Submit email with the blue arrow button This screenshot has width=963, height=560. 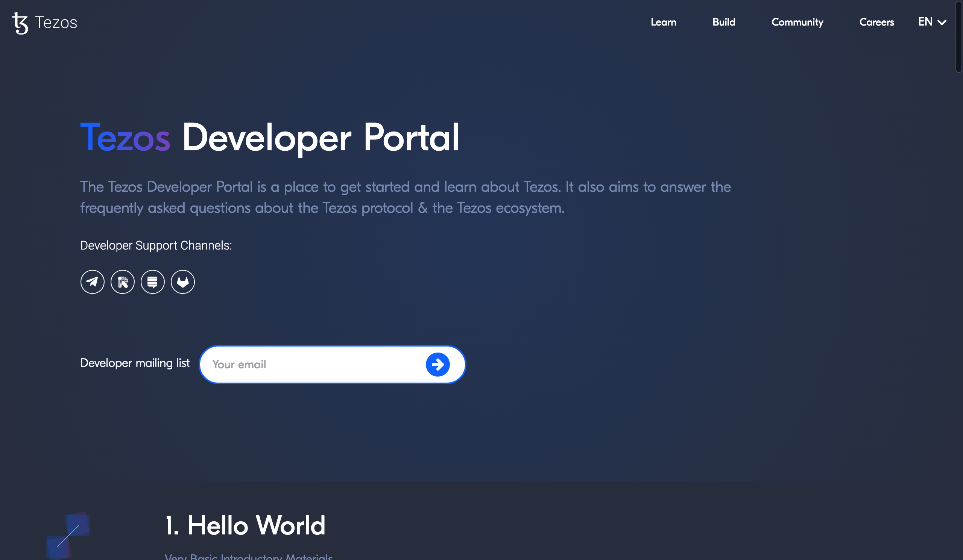[x=437, y=364]
